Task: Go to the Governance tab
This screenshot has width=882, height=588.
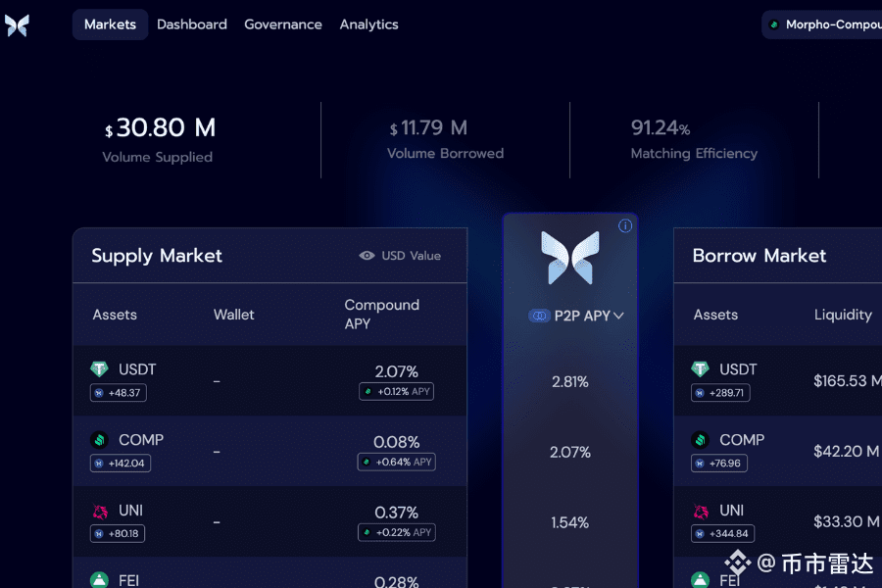Action: pyautogui.click(x=283, y=24)
